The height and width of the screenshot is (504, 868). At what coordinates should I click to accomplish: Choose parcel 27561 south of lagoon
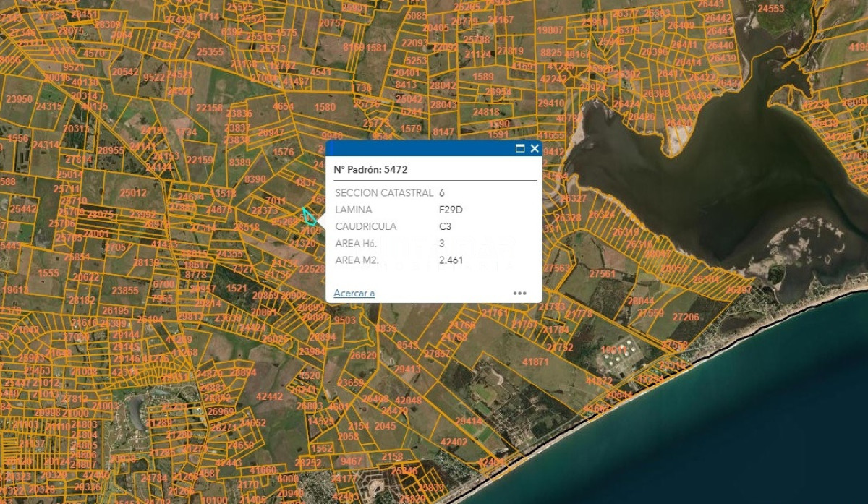click(x=603, y=274)
